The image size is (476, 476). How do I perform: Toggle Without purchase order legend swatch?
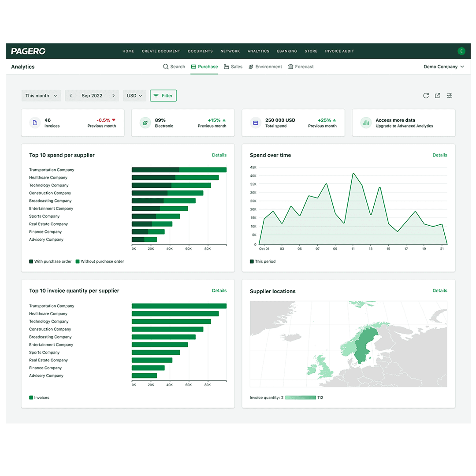pos(78,261)
